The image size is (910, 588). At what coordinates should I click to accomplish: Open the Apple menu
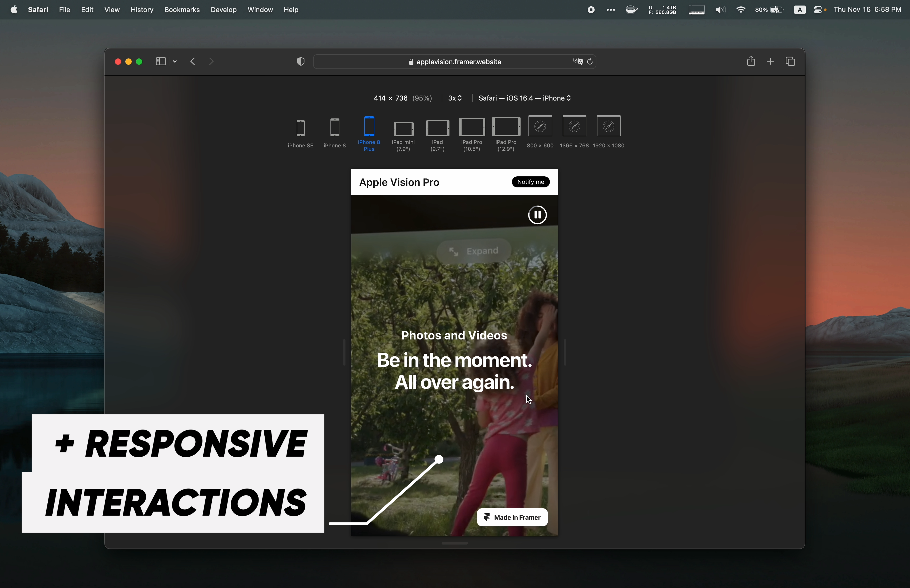point(14,9)
